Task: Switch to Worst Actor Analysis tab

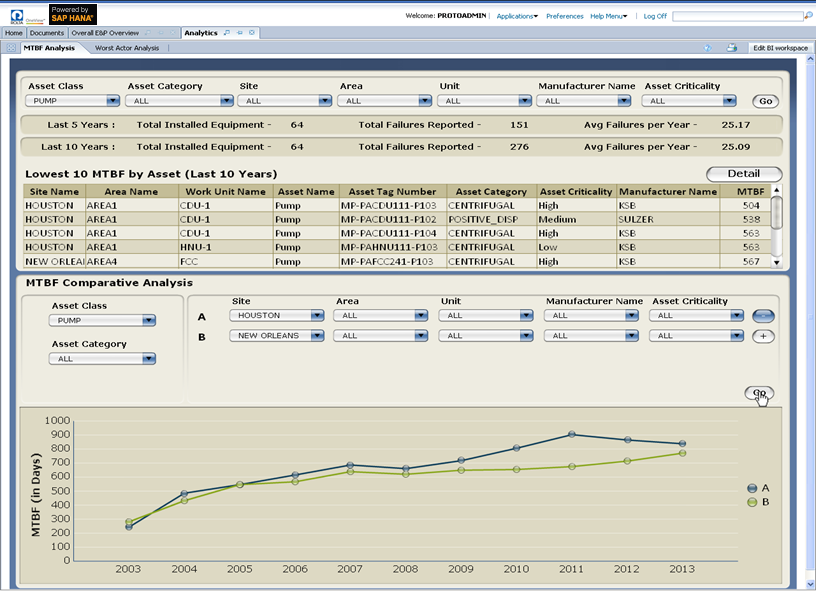Action: [x=127, y=48]
